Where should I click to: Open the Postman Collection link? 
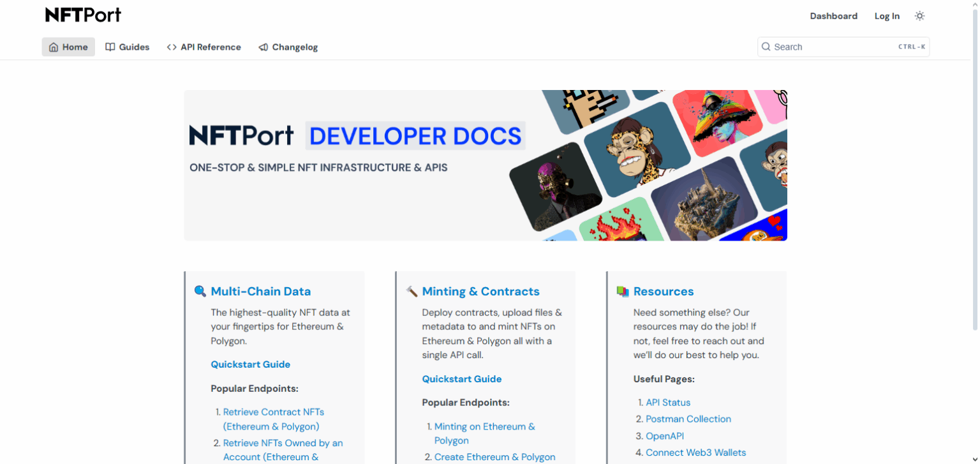688,419
